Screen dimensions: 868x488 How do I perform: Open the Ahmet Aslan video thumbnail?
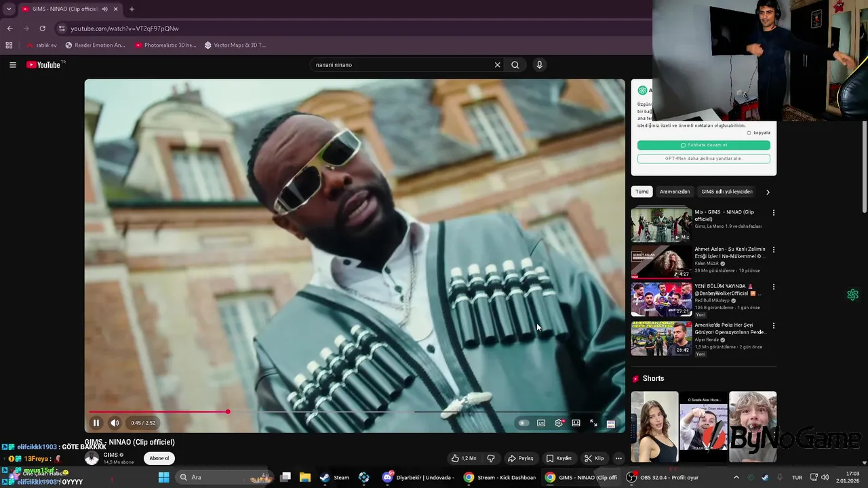pyautogui.click(x=661, y=262)
